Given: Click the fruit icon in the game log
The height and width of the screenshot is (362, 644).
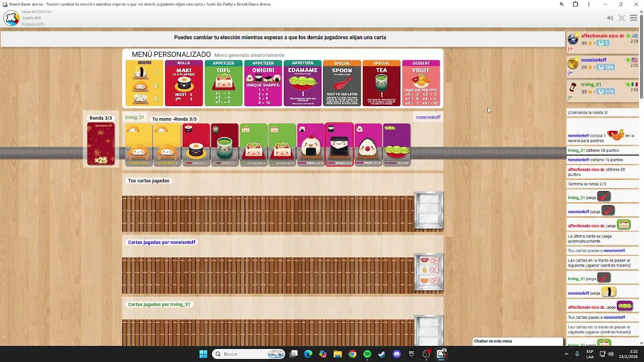Looking at the screenshot, I should pos(616,134).
